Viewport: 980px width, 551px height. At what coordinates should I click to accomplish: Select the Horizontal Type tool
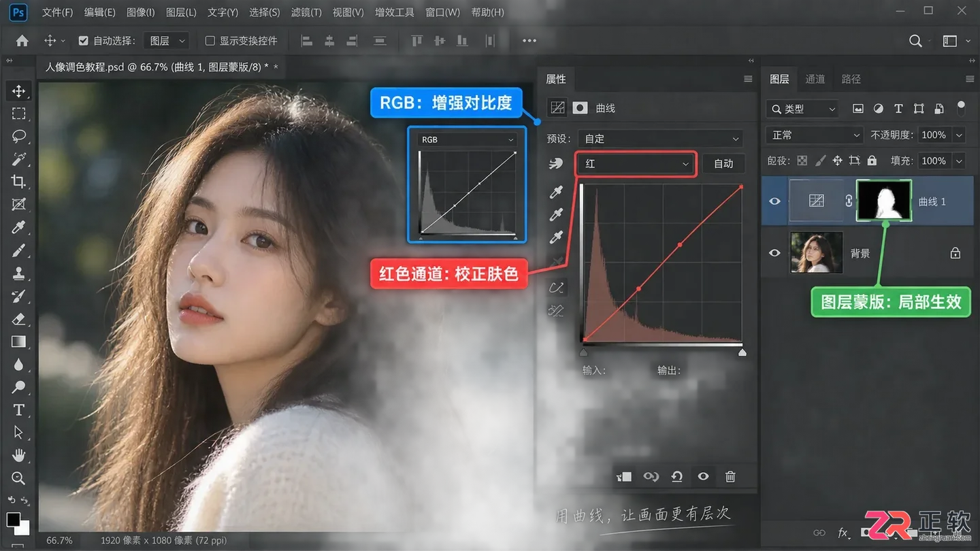(x=18, y=410)
